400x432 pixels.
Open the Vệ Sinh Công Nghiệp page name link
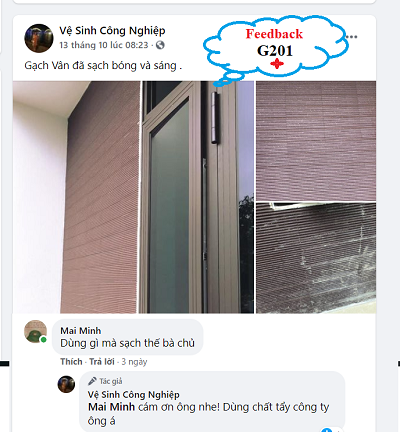112,31
